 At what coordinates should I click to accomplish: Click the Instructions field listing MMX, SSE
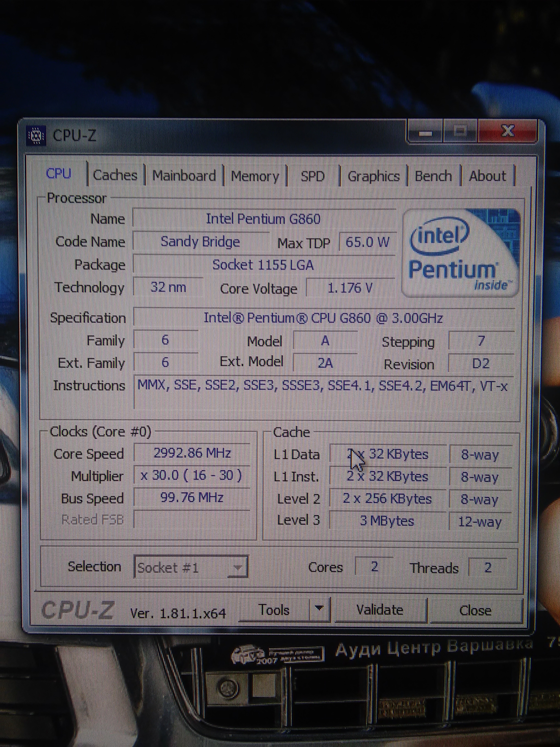(x=323, y=392)
